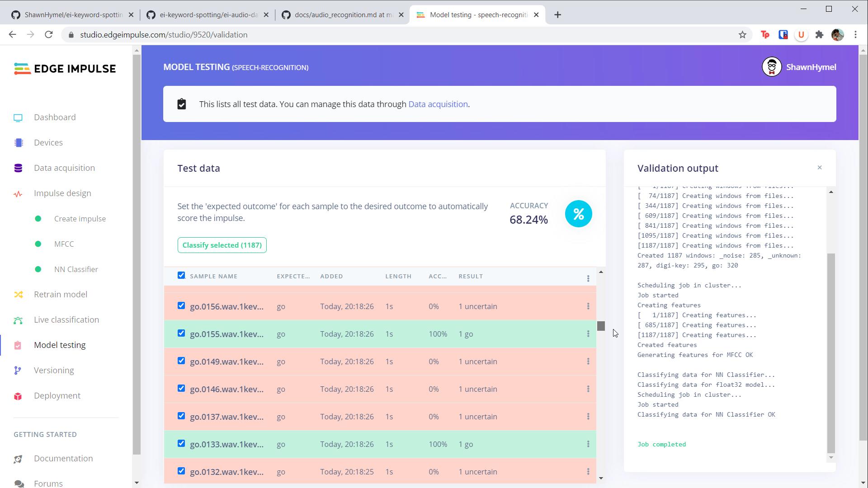
Task: Click Classify selected (1187) button
Action: tap(222, 244)
